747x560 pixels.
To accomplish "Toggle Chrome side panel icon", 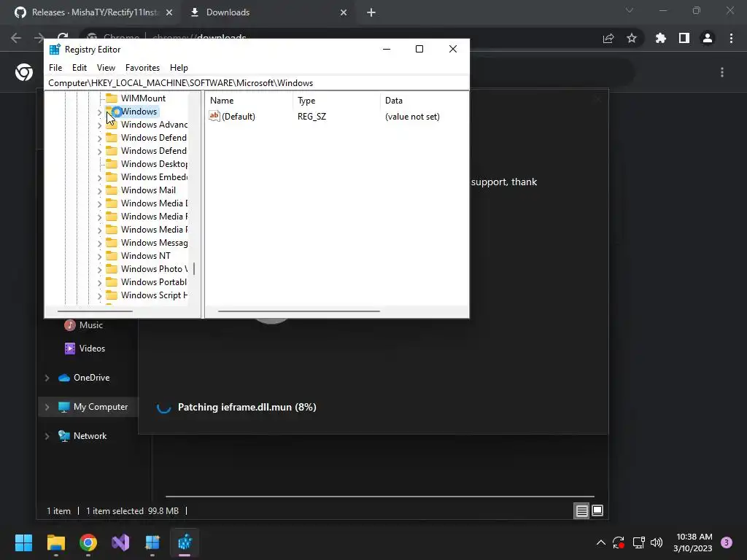I will (x=684, y=38).
